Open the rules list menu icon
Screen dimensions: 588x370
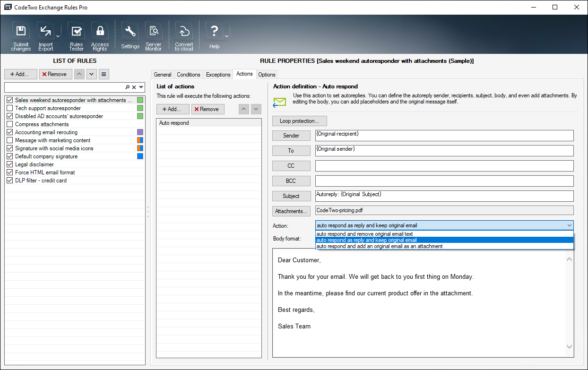click(x=104, y=74)
